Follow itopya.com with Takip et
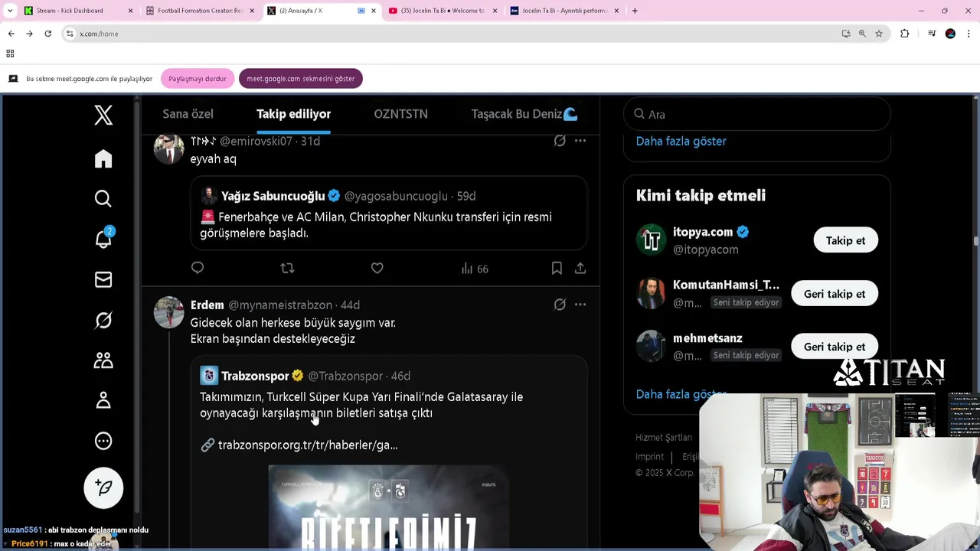Image resolution: width=980 pixels, height=551 pixels. [x=845, y=240]
